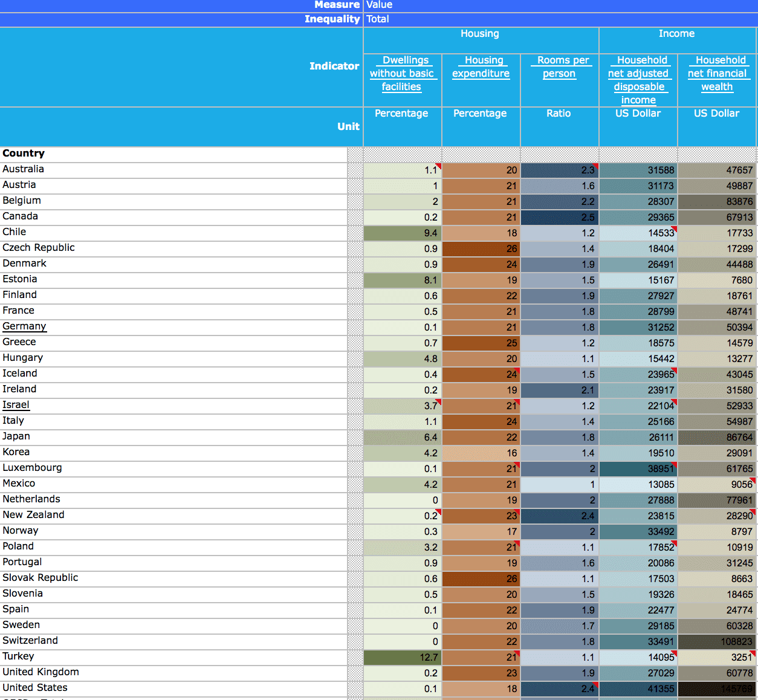Click New Zealand's housing expenditure footnote flag
Screen dimensions: 758x700
pos(518,512)
